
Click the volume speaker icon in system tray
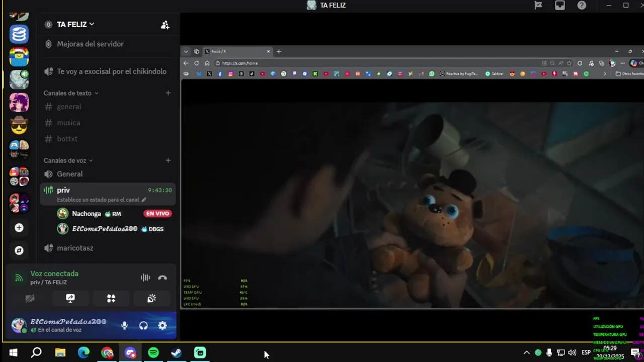pyautogui.click(x=572, y=352)
